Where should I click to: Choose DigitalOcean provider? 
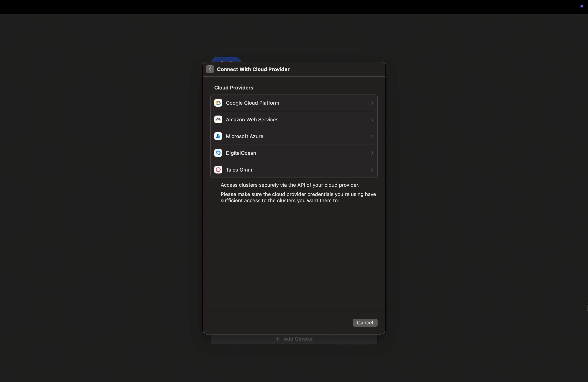pos(294,153)
